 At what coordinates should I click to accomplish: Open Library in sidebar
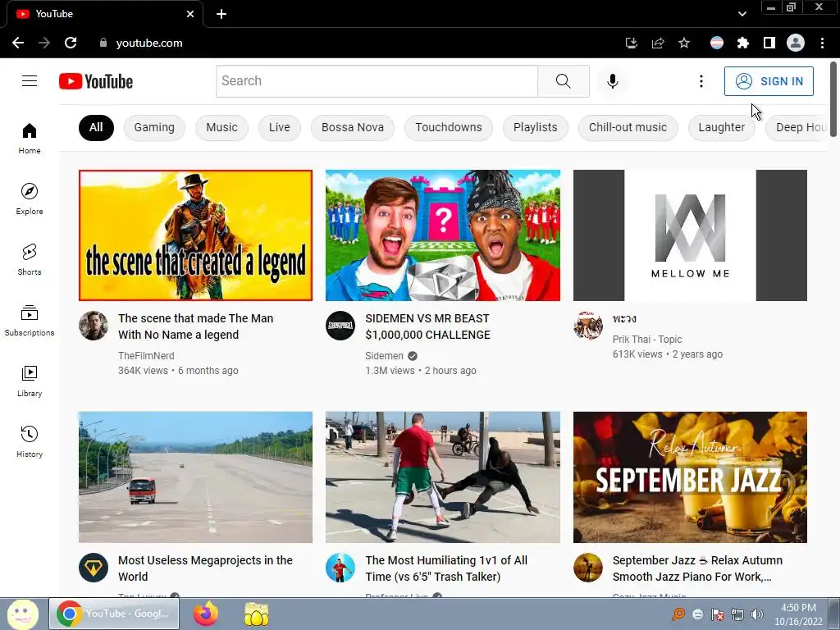pyautogui.click(x=30, y=381)
